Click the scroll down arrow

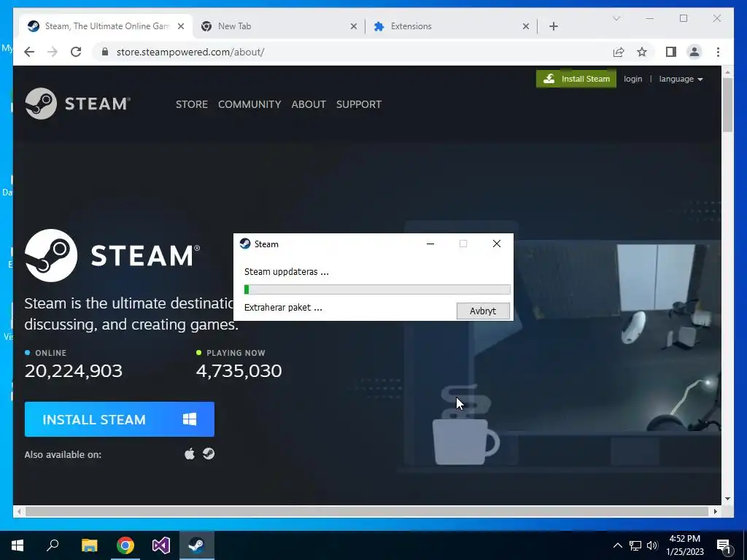pyautogui.click(x=727, y=499)
